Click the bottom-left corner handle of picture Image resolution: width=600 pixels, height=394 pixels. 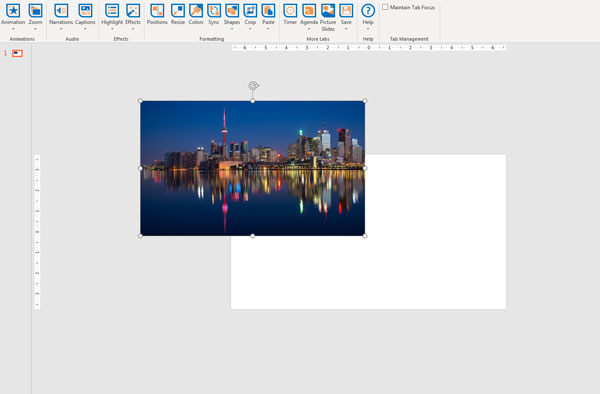(140, 236)
